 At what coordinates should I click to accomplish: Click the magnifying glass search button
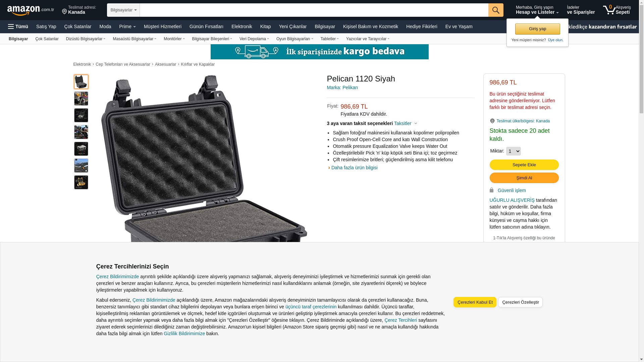point(496,10)
